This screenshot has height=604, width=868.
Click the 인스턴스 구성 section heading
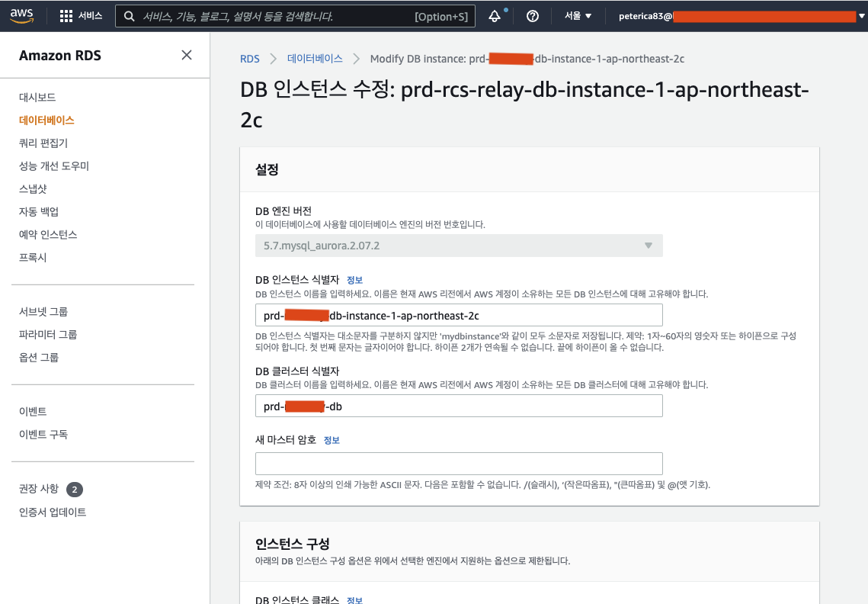click(x=293, y=544)
